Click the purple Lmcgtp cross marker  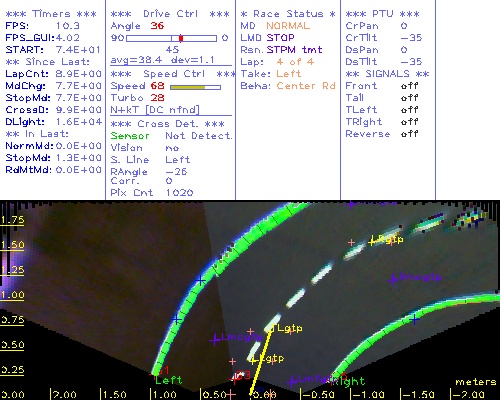(x=215, y=340)
